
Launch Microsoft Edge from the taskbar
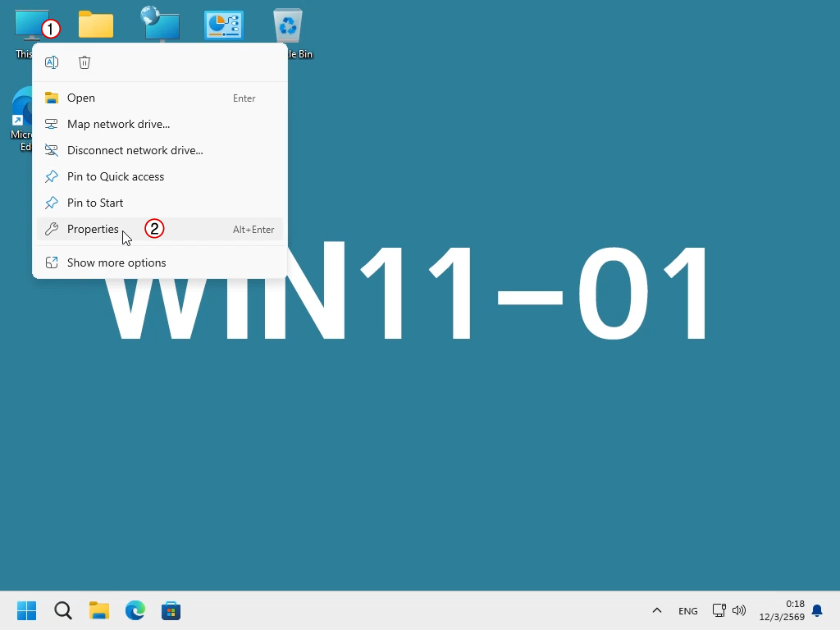(x=135, y=610)
